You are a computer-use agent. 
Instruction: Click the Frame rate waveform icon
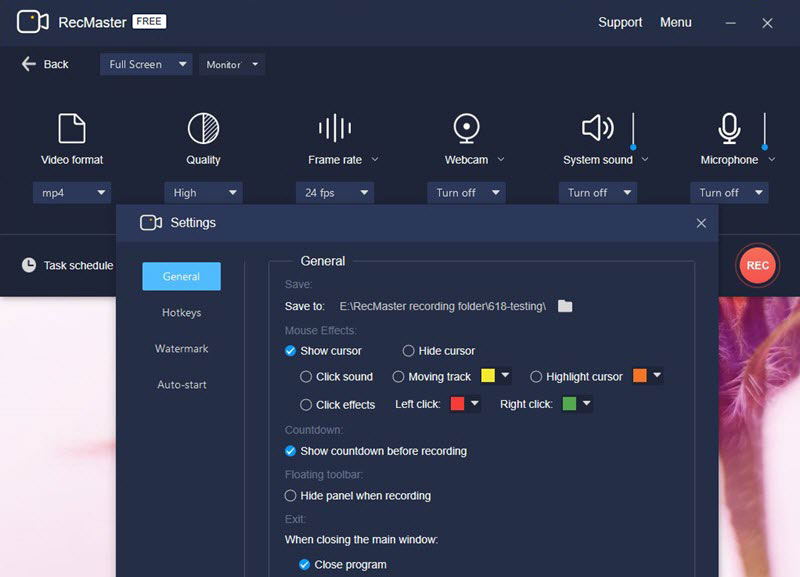pos(335,128)
